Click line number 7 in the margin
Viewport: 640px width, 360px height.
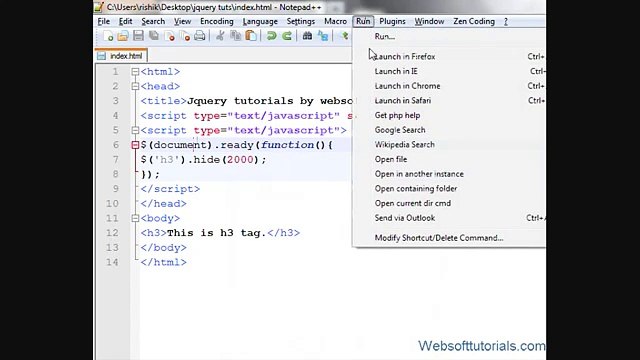(x=116, y=160)
